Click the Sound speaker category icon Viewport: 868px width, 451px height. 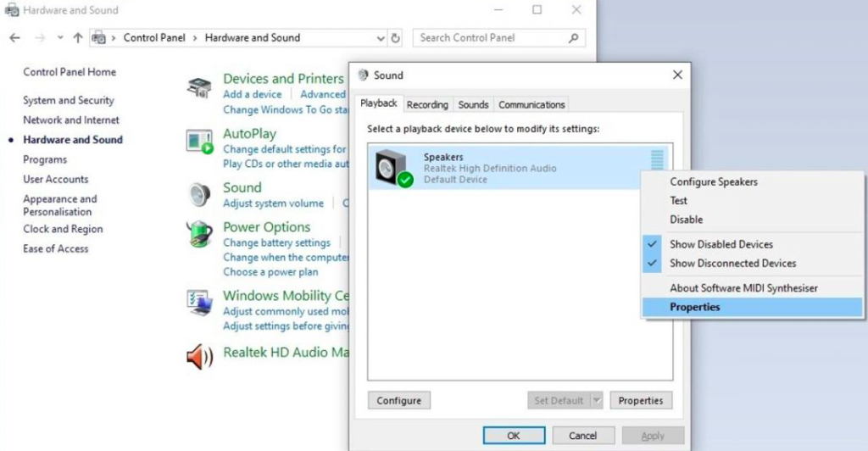(x=199, y=195)
